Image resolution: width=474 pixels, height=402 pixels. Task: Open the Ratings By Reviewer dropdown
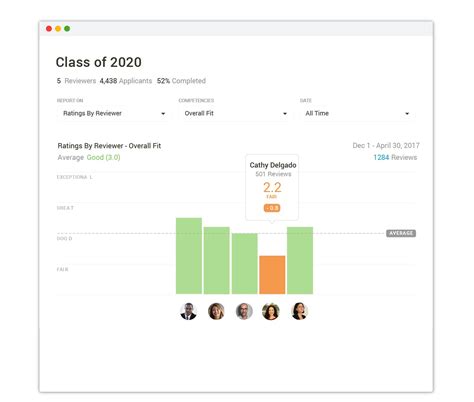tap(114, 113)
